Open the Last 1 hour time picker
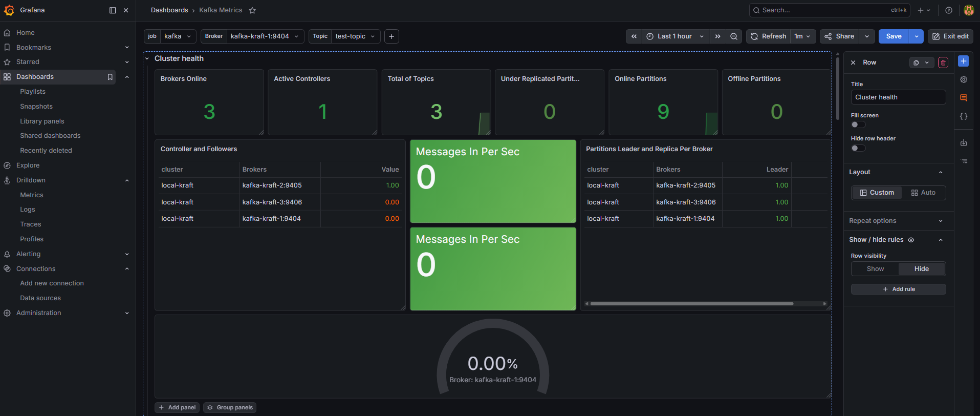Screen dimensions: 980x416 675,36
